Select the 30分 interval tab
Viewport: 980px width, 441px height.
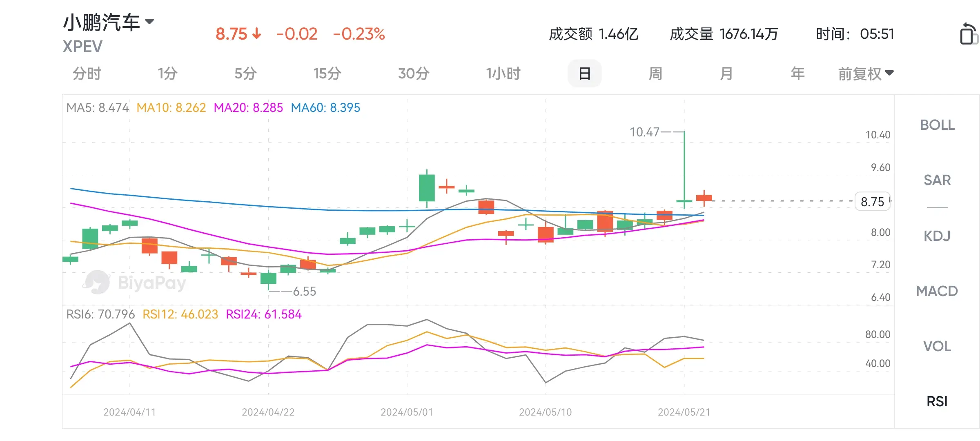click(x=414, y=74)
